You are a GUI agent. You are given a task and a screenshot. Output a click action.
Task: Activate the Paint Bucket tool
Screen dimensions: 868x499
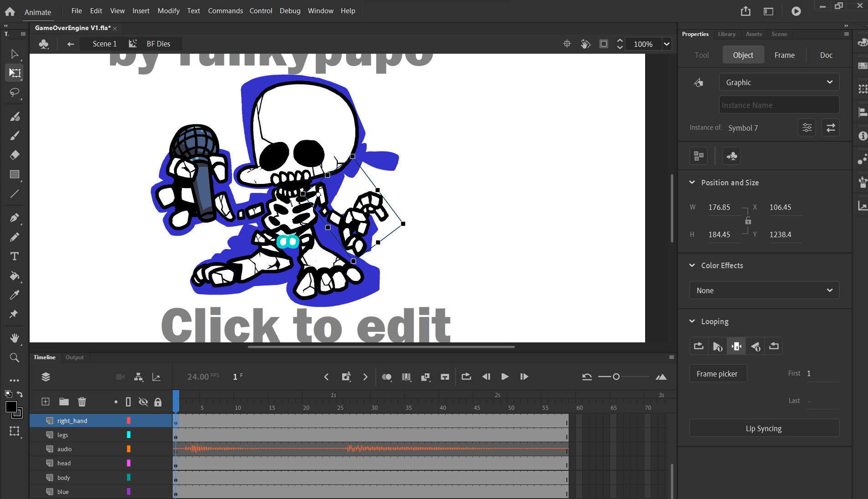(x=15, y=276)
